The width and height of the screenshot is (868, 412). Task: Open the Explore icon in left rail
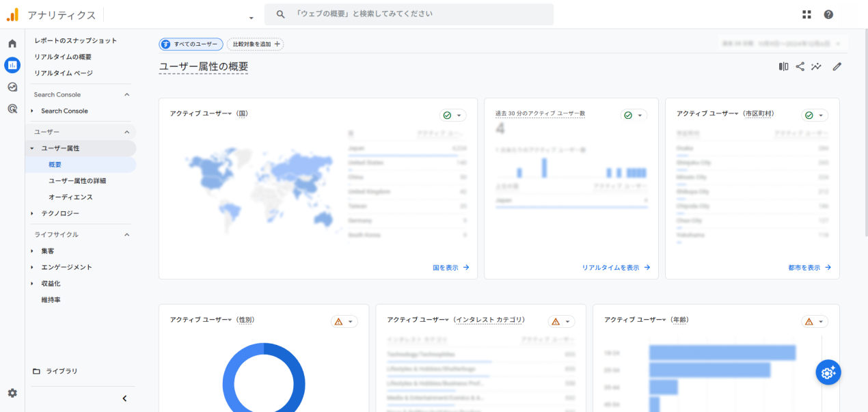tap(12, 87)
